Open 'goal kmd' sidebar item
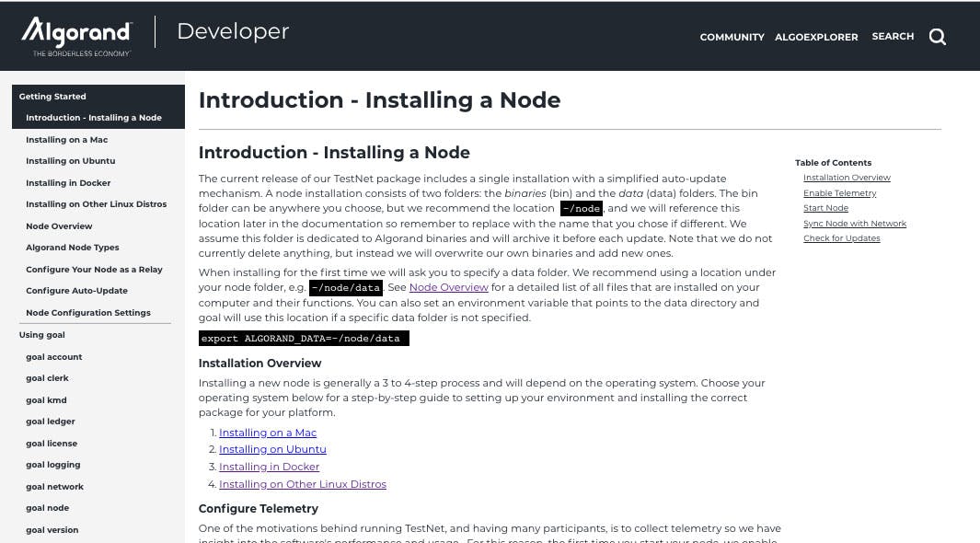 (x=46, y=399)
